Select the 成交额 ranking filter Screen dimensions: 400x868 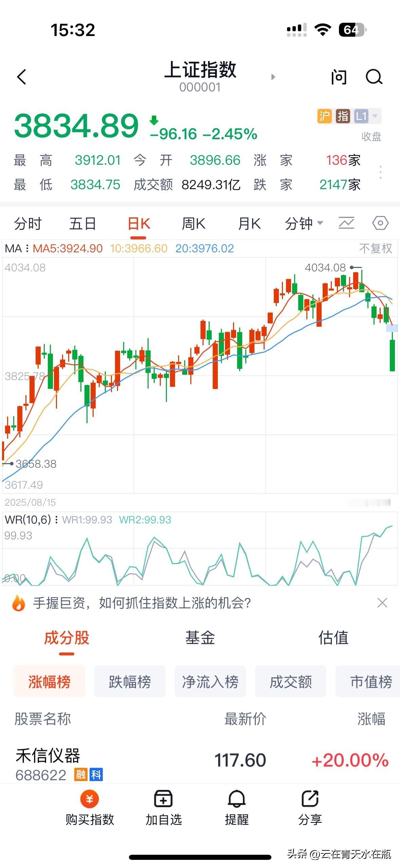click(290, 682)
